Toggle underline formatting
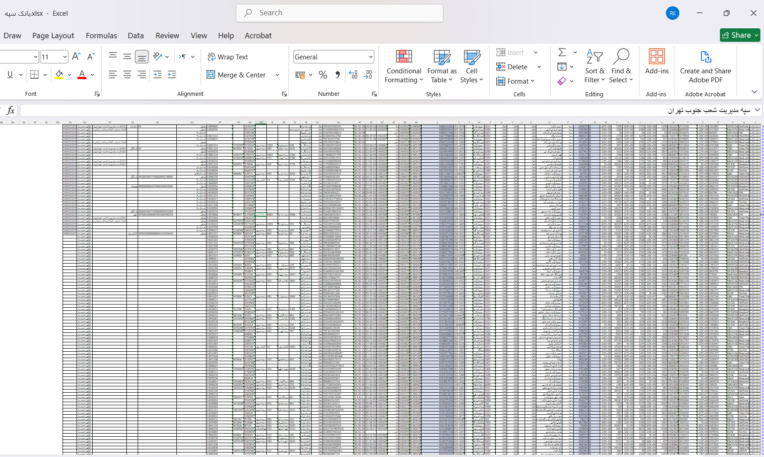The width and height of the screenshot is (764, 457). [10, 75]
